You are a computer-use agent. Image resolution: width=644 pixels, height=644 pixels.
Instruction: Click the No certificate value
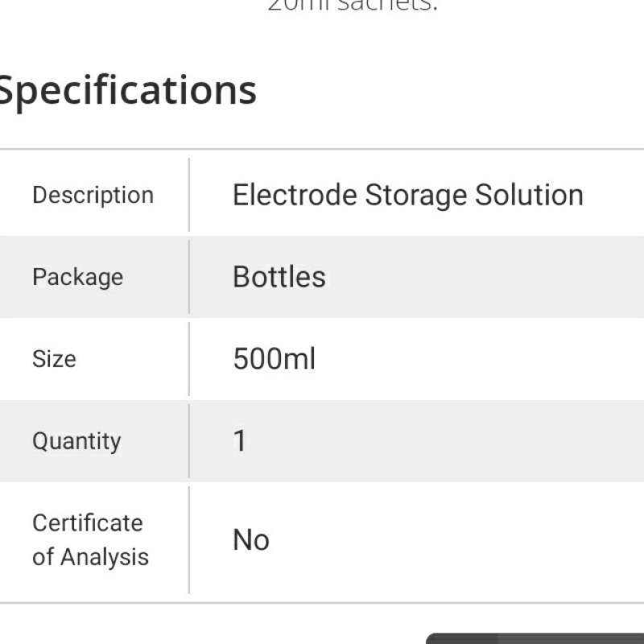[250, 540]
